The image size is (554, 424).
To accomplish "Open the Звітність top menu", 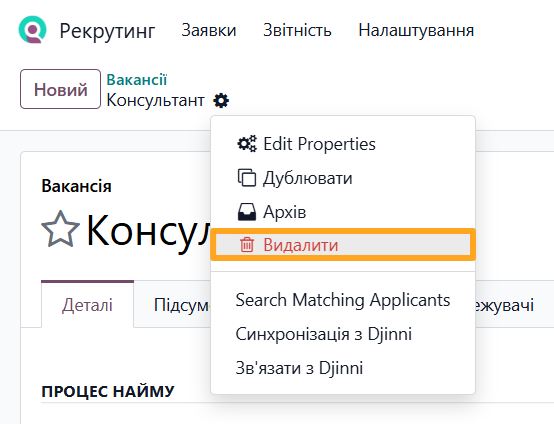I will click(297, 30).
